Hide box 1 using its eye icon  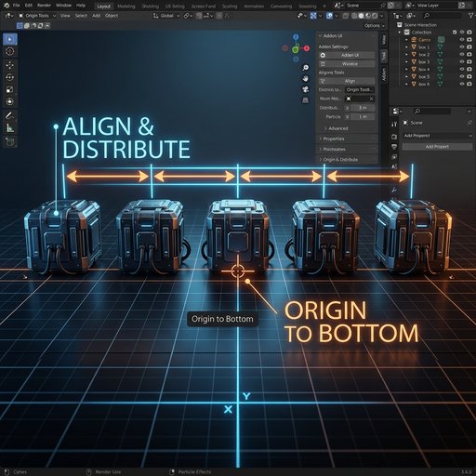coord(462,46)
